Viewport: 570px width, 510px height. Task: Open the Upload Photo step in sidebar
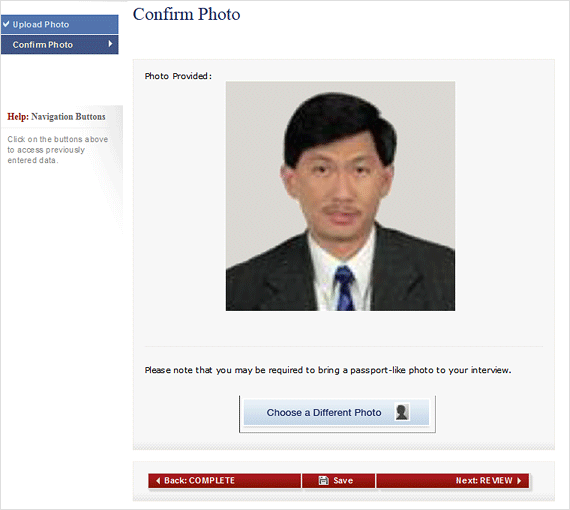(60, 24)
